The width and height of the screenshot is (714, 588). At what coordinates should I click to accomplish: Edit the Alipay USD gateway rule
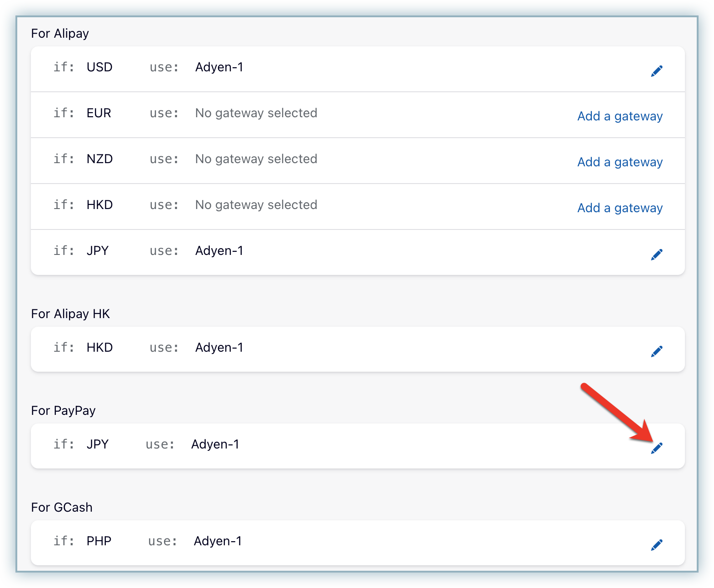(657, 71)
